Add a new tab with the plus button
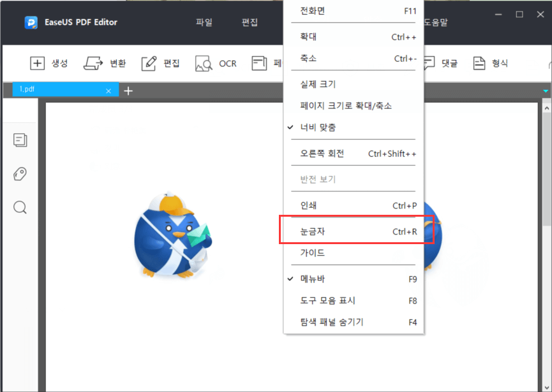Viewport: 552px width, 392px height. [128, 91]
